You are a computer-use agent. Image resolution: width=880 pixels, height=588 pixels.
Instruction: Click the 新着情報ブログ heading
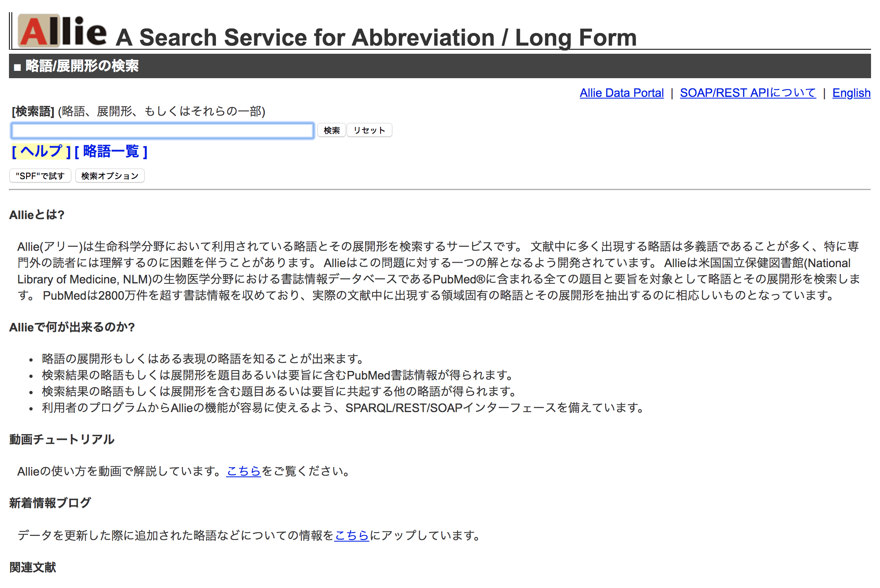point(50,503)
